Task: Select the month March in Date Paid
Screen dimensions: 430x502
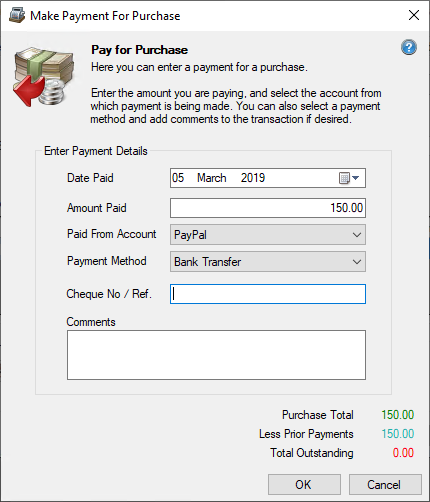Action: click(x=212, y=178)
